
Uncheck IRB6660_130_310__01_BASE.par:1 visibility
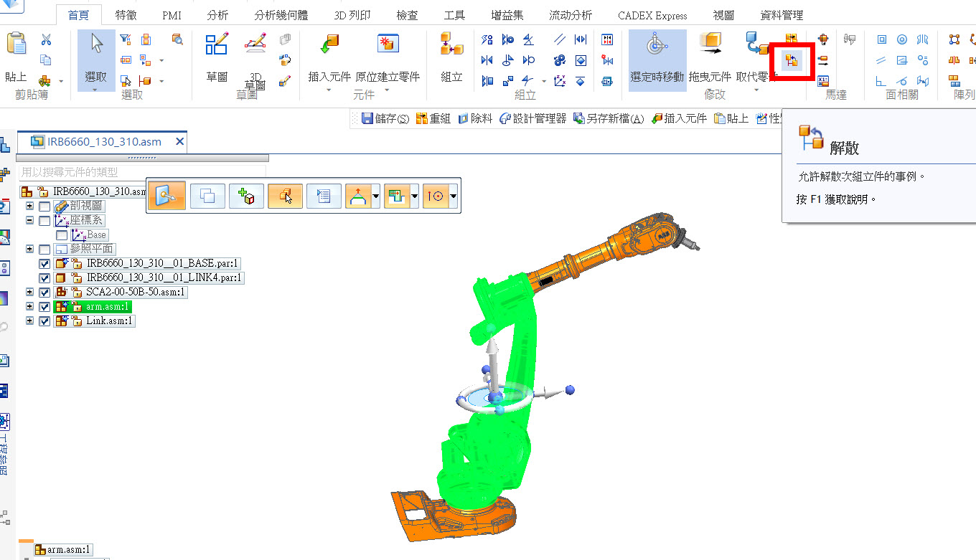[x=44, y=264]
